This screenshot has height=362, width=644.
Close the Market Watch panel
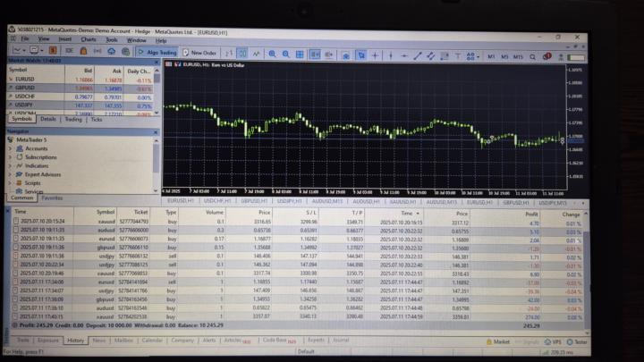[157, 63]
